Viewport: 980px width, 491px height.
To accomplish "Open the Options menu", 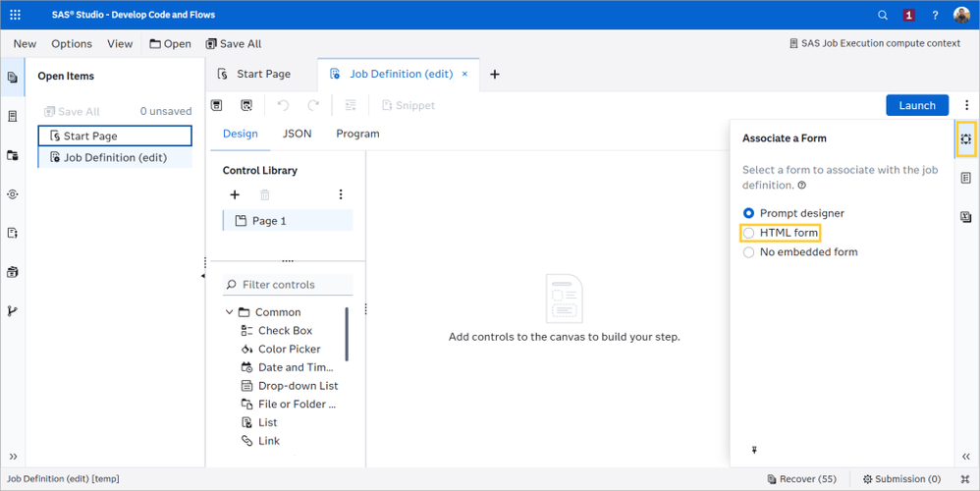I will coord(72,44).
